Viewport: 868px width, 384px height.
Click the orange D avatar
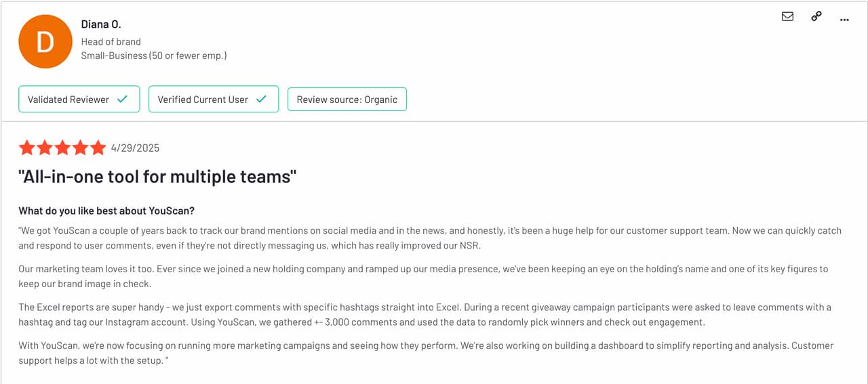pos(45,42)
